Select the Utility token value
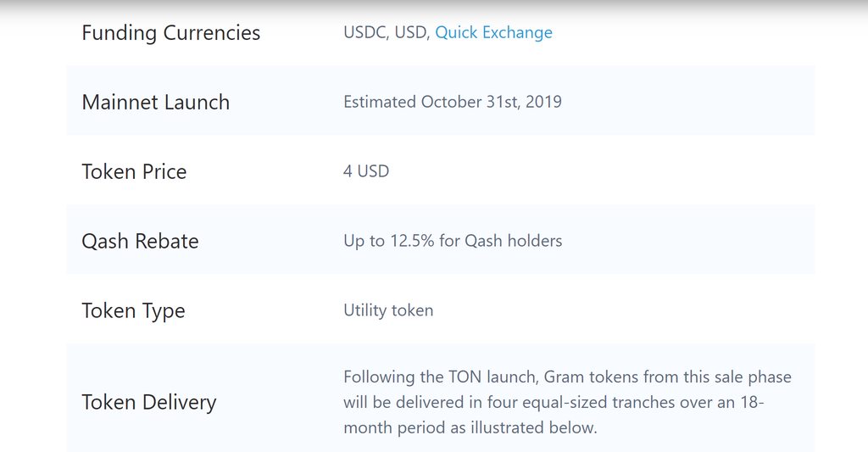868x452 pixels. pyautogui.click(x=388, y=310)
